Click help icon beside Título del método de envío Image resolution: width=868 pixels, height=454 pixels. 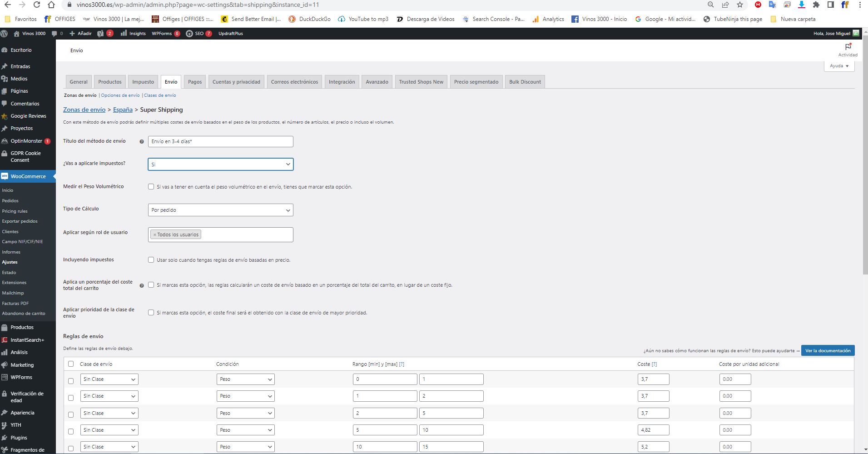142,141
